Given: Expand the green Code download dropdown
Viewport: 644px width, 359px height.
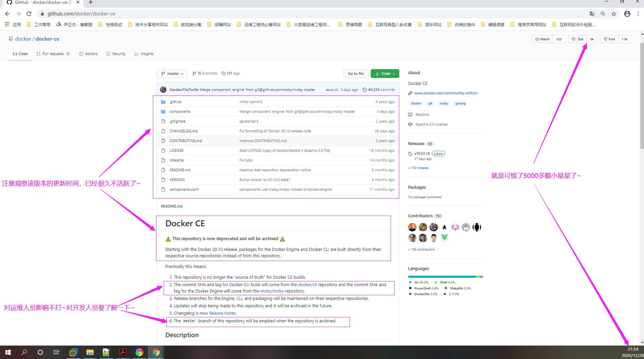Looking at the screenshot, I should (x=385, y=74).
